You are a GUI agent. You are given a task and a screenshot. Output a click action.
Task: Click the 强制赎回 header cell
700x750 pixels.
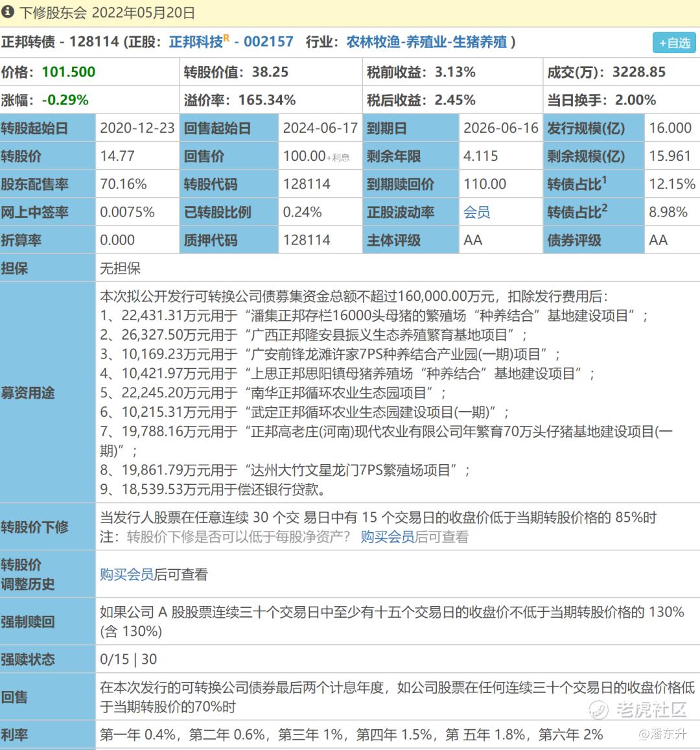tap(48, 622)
